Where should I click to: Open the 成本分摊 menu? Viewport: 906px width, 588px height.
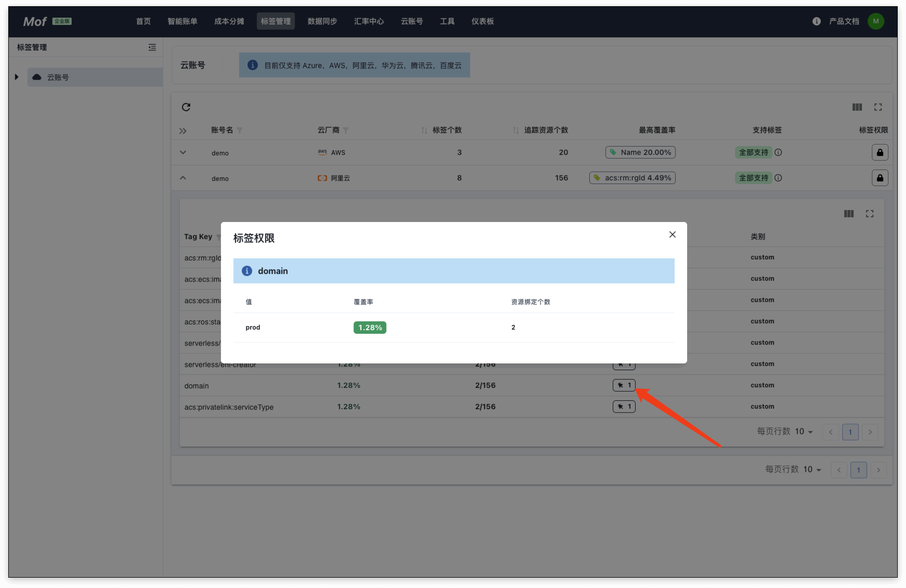click(x=229, y=21)
